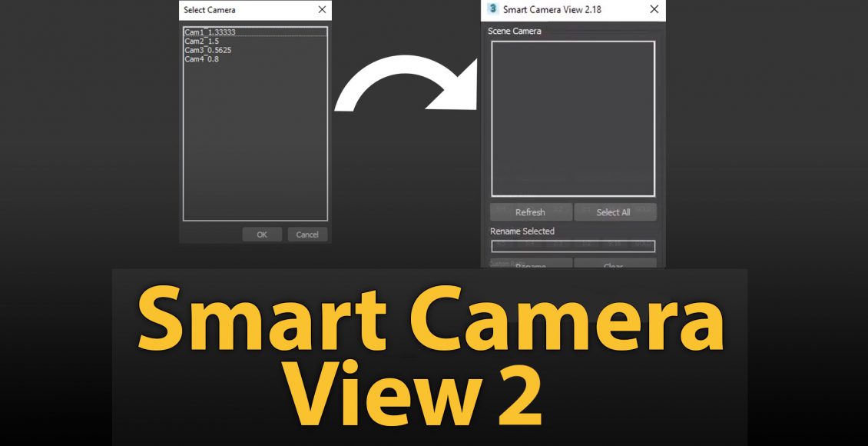Choose Cam3_0.5625 from the camera list
Viewport: 868px width, 446px height.
pyautogui.click(x=207, y=50)
